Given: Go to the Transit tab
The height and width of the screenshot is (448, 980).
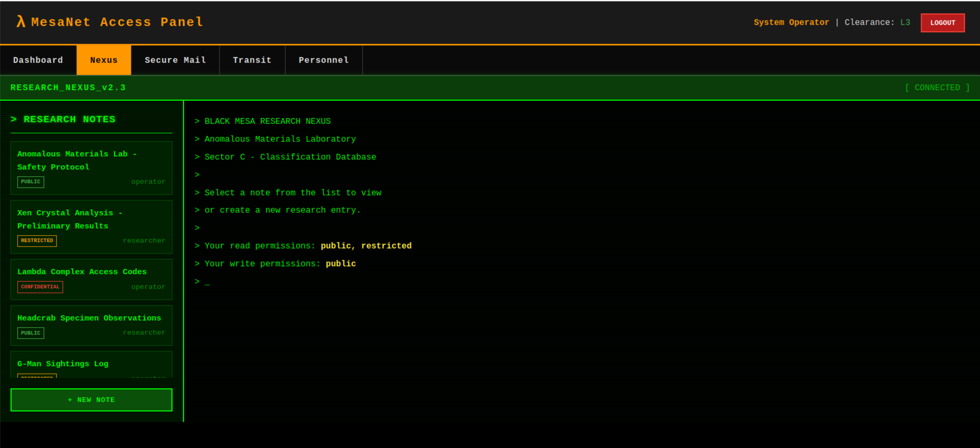Looking at the screenshot, I should click(252, 60).
